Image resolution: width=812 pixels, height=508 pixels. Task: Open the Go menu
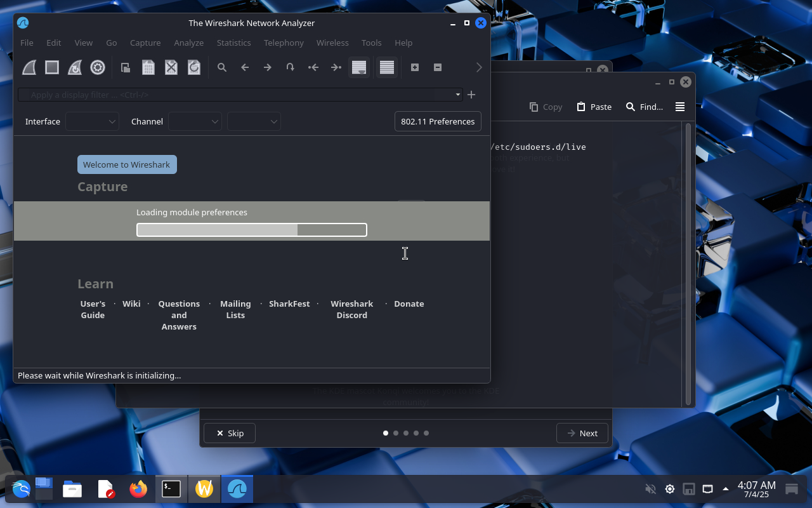112,43
